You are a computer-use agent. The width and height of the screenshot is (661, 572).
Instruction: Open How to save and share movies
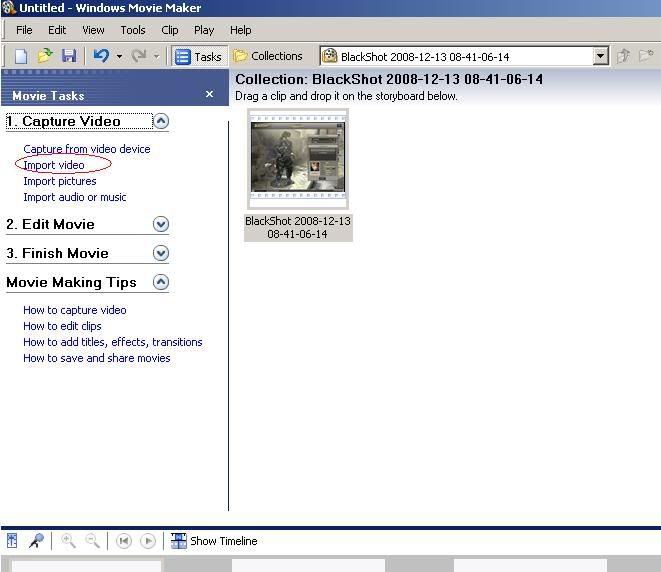[x=97, y=358]
